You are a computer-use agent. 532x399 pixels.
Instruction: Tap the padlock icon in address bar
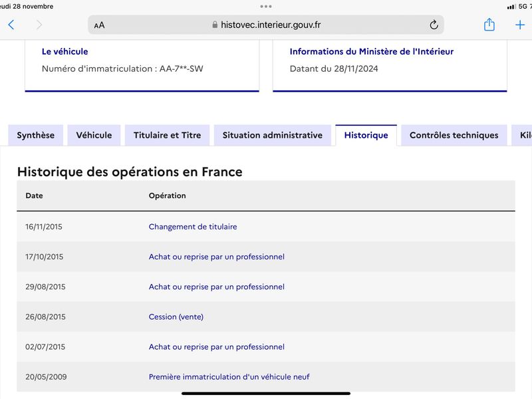215,25
